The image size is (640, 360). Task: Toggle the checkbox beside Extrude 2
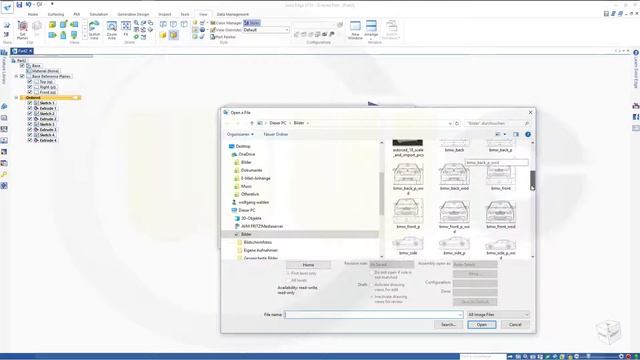pos(30,119)
